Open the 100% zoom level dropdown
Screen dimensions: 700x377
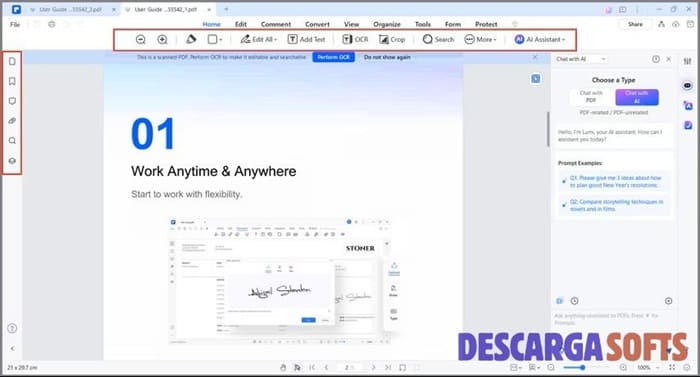click(649, 367)
